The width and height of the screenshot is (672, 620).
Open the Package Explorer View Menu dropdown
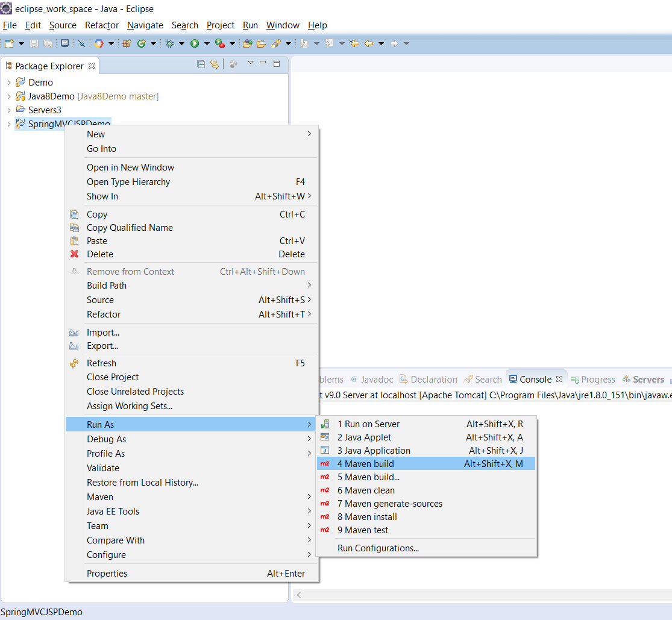coord(251,63)
